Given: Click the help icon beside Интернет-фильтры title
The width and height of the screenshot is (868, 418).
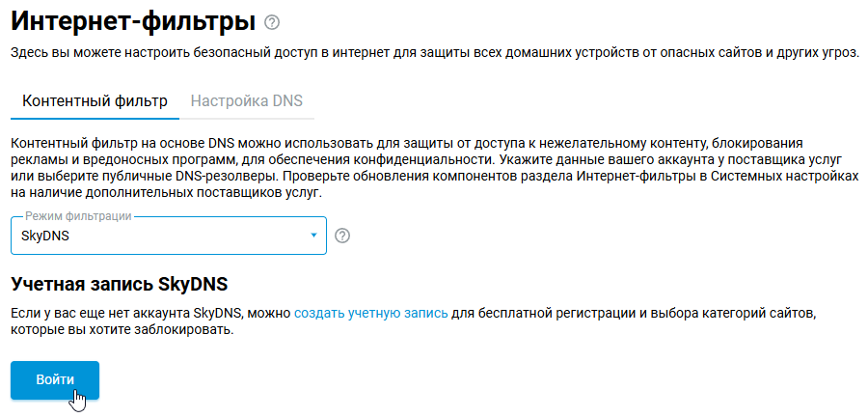Looking at the screenshot, I should pyautogui.click(x=271, y=22).
